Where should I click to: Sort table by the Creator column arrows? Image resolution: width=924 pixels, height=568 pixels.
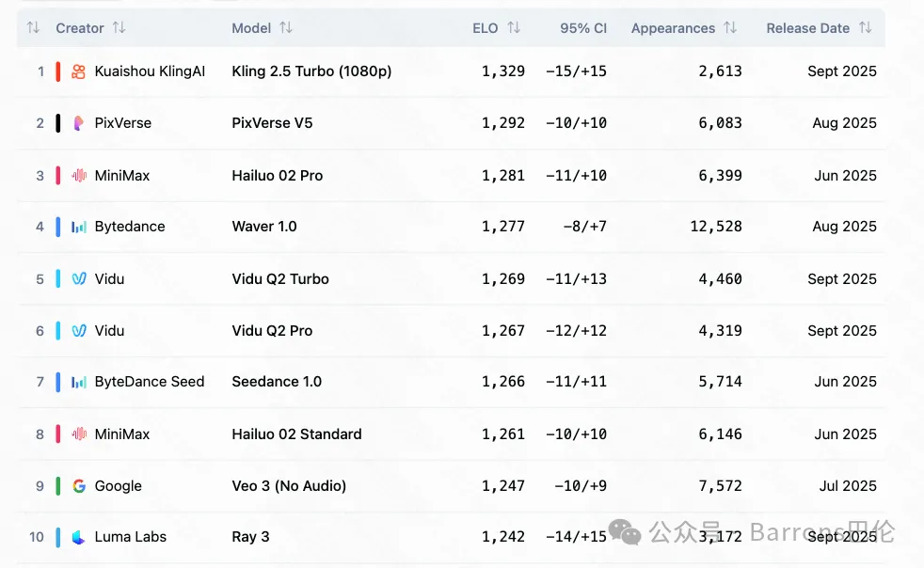click(119, 28)
